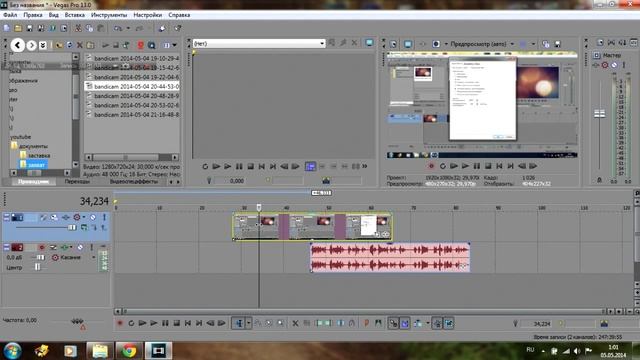Viewport: 640px width, 360px height.
Task: Click Play on the timeline transport
Action: [x=153, y=323]
